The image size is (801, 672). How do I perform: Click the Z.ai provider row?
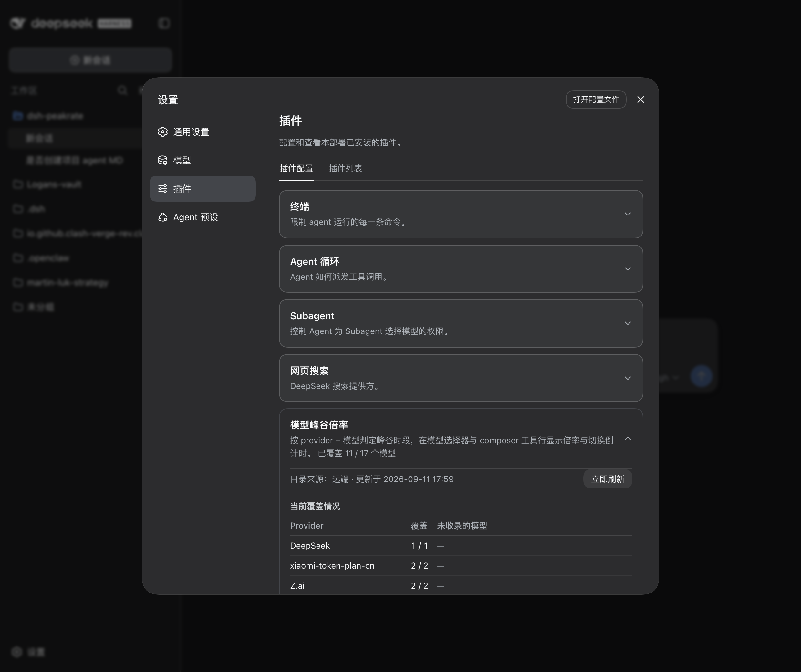tap(461, 585)
